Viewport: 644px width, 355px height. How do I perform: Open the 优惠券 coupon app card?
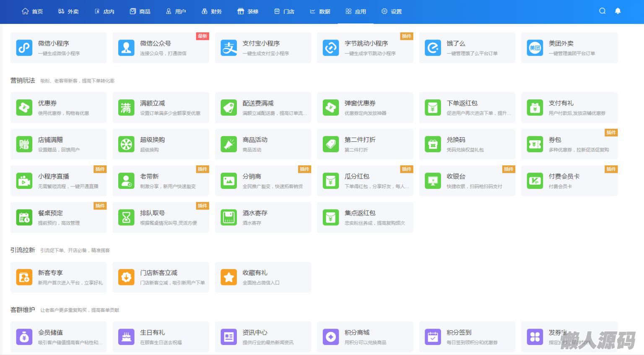[x=58, y=107]
